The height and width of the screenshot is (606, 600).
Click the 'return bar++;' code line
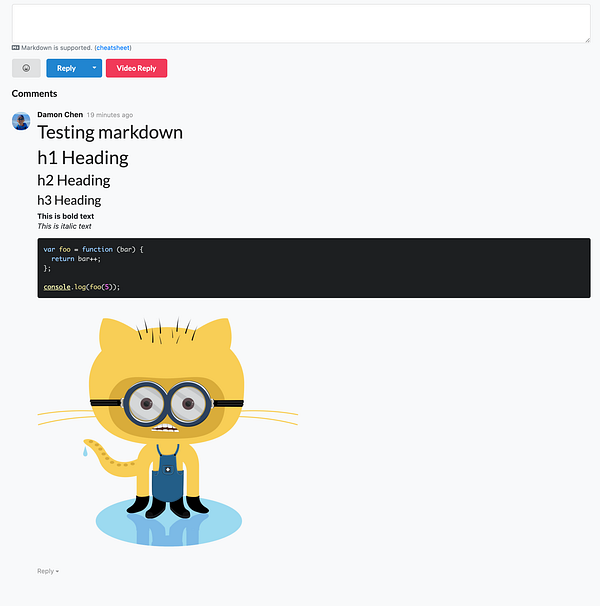click(x=76, y=259)
